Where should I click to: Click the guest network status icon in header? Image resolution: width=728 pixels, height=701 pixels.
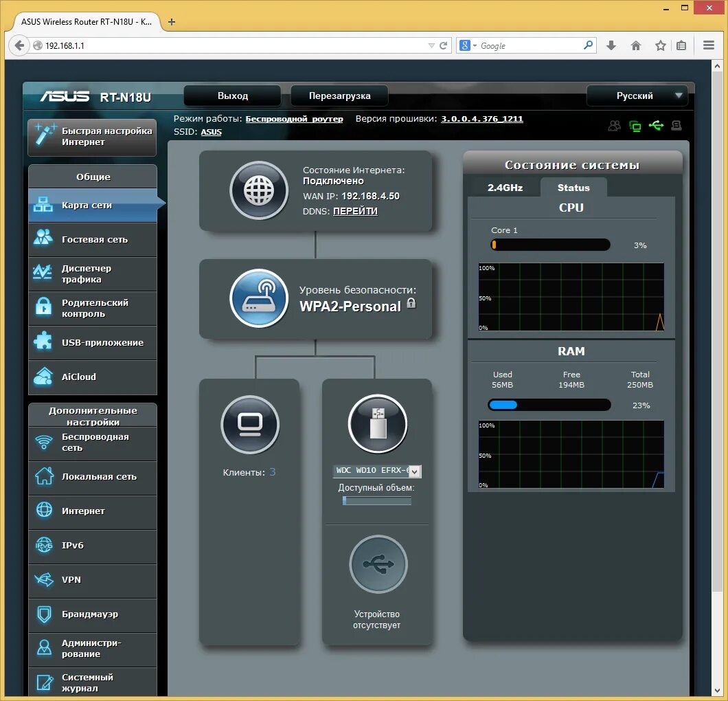614,126
